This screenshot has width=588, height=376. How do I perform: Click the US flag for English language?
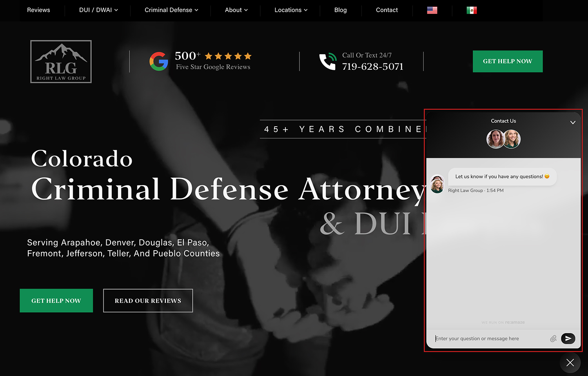click(x=432, y=10)
